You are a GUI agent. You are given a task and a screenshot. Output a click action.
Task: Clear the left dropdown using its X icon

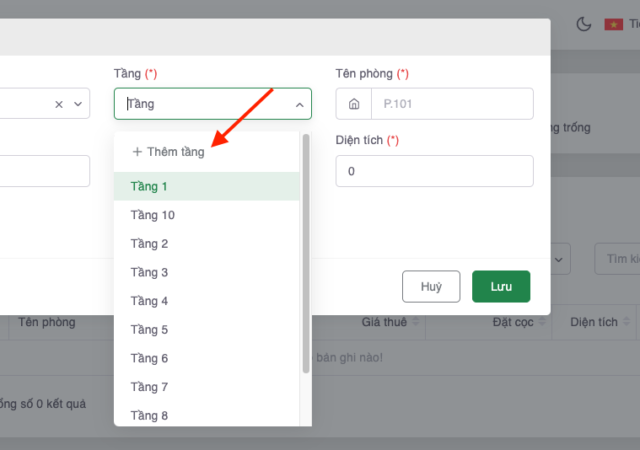pyautogui.click(x=59, y=104)
